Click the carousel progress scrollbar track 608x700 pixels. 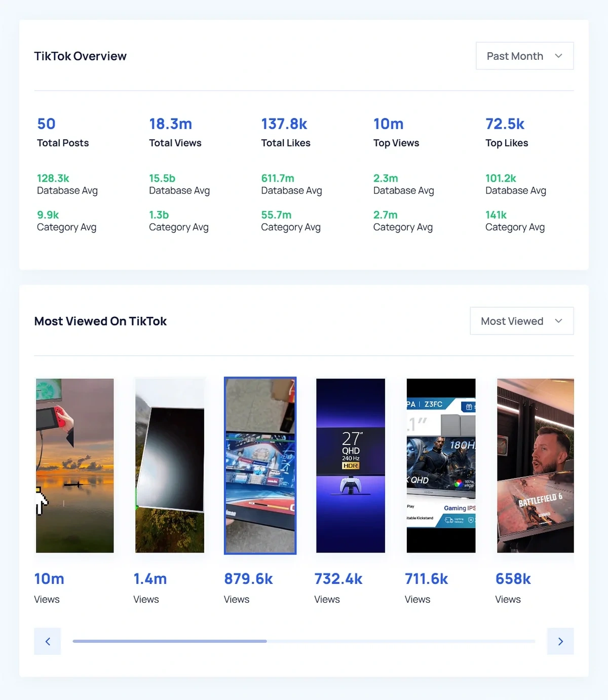[303, 641]
